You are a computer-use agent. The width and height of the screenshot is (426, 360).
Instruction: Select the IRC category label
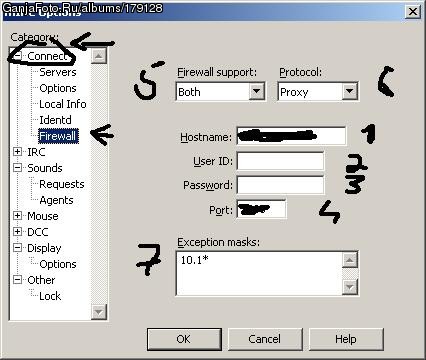pos(36,152)
